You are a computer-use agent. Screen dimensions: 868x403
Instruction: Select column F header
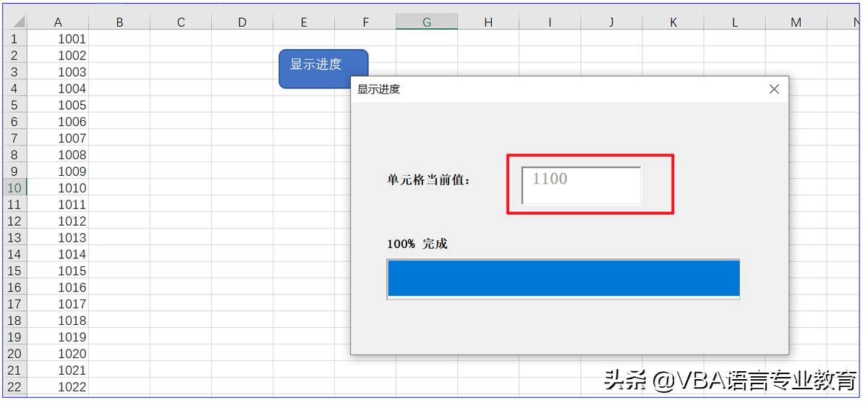click(365, 22)
